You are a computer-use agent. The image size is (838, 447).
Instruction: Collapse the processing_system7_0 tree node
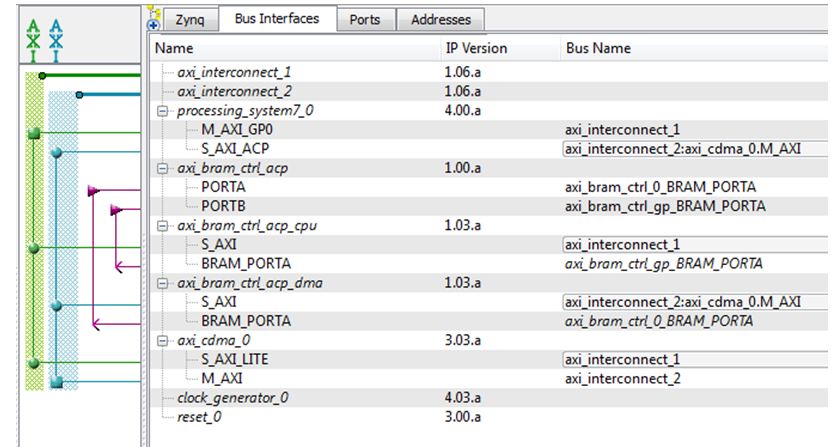(162, 111)
